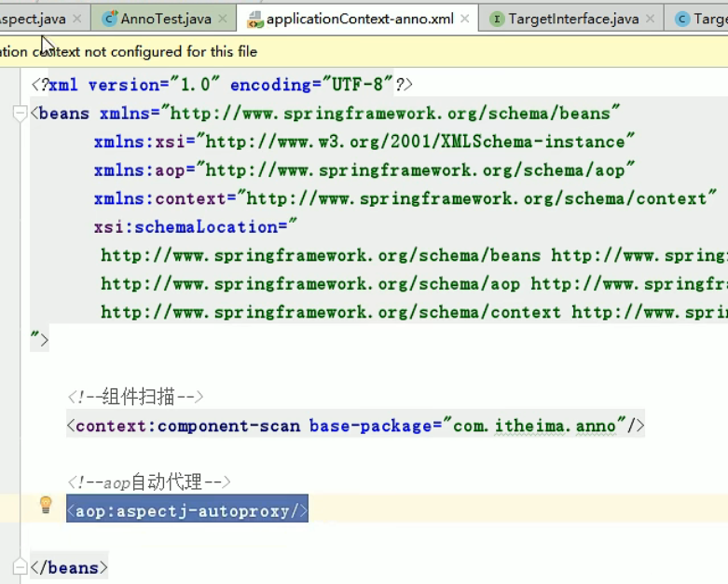Click the context:component-scan tag name
The height and width of the screenshot is (584, 728).
(x=187, y=426)
